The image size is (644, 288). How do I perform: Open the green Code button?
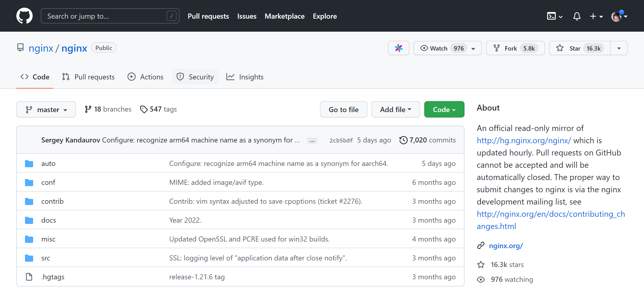tap(444, 109)
